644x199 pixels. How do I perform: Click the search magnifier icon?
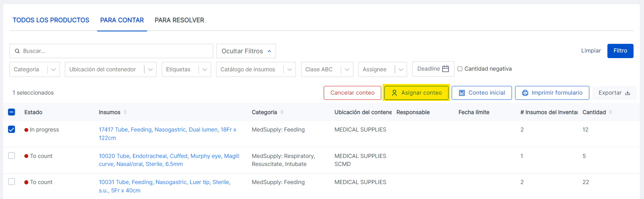[17, 51]
